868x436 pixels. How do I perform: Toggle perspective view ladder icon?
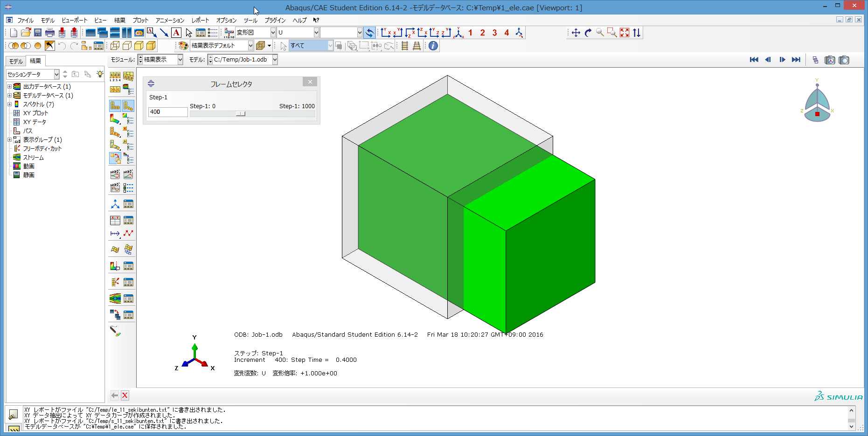[x=417, y=46]
